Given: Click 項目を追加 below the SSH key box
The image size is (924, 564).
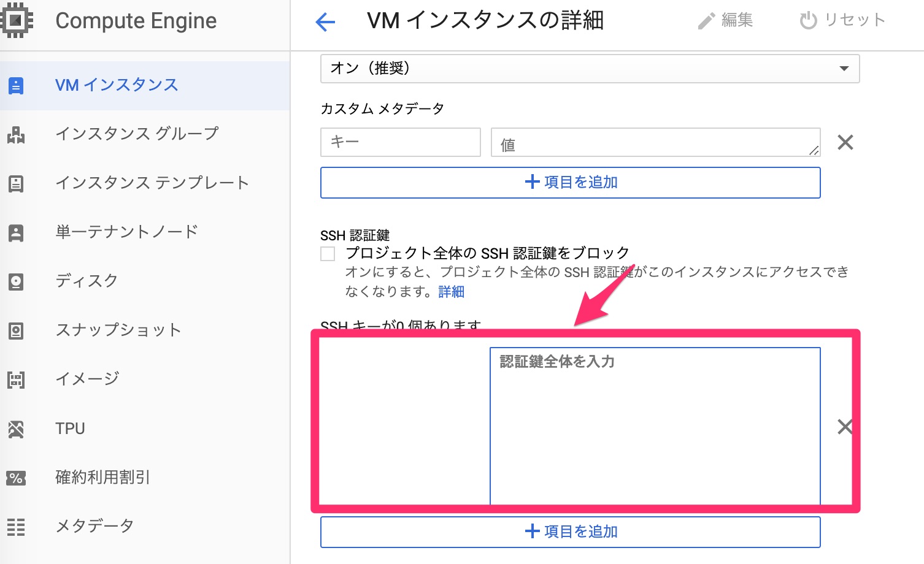Looking at the screenshot, I should (570, 532).
